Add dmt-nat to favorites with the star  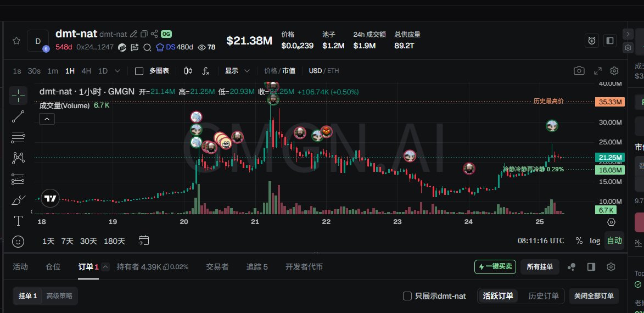coord(16,41)
